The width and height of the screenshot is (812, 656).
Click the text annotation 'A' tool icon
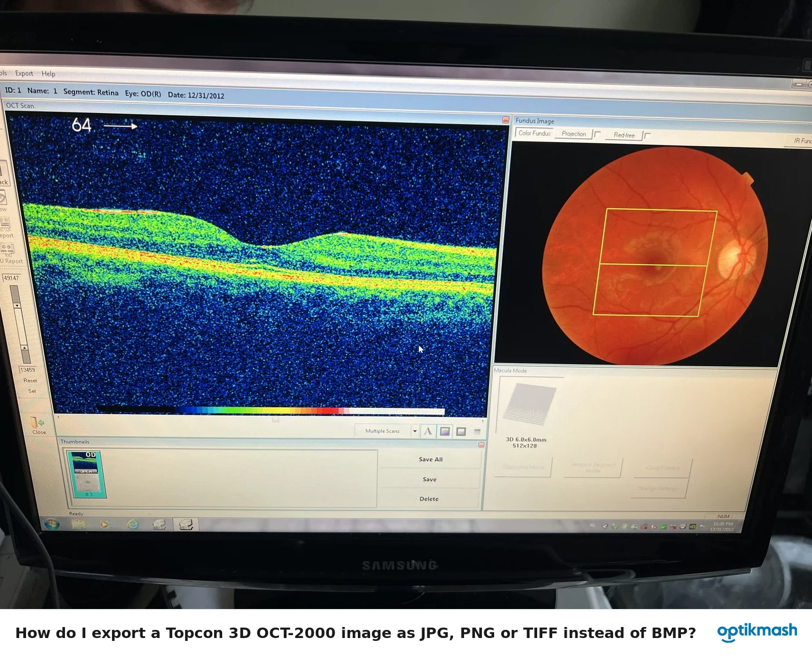coord(428,431)
